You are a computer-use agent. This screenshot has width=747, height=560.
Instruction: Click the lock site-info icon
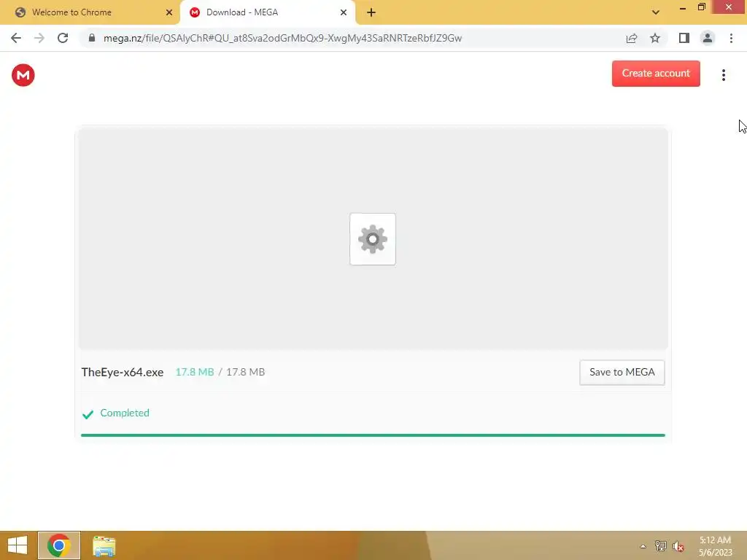click(x=92, y=38)
